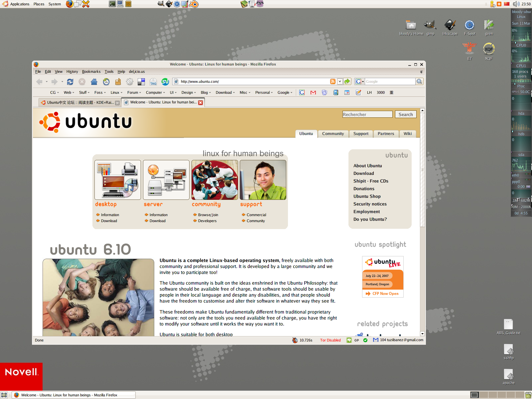532x399 pixels.
Task: Close the Welcome - Ubuntu tab
Action: [x=200, y=103]
